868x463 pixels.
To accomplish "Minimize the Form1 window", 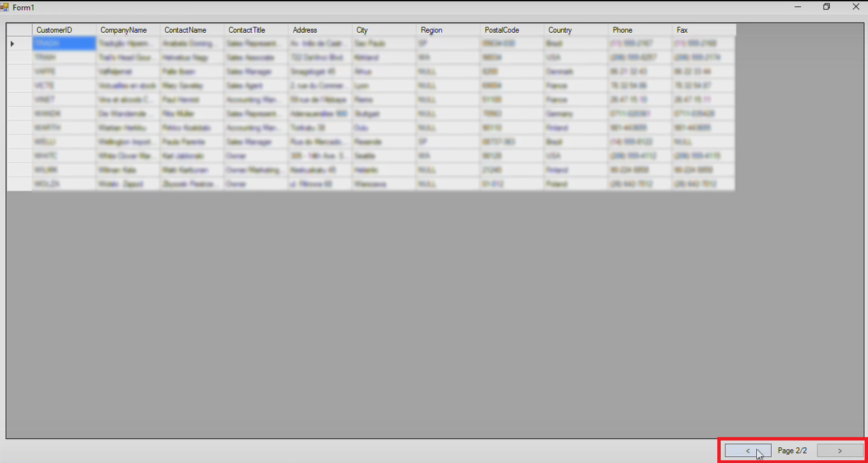I will (x=797, y=7).
